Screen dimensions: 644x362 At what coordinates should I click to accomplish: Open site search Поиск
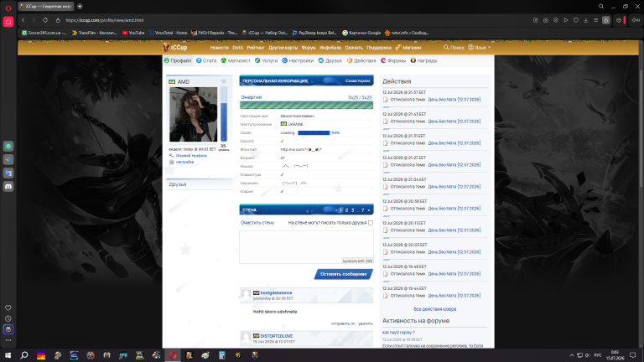click(454, 48)
